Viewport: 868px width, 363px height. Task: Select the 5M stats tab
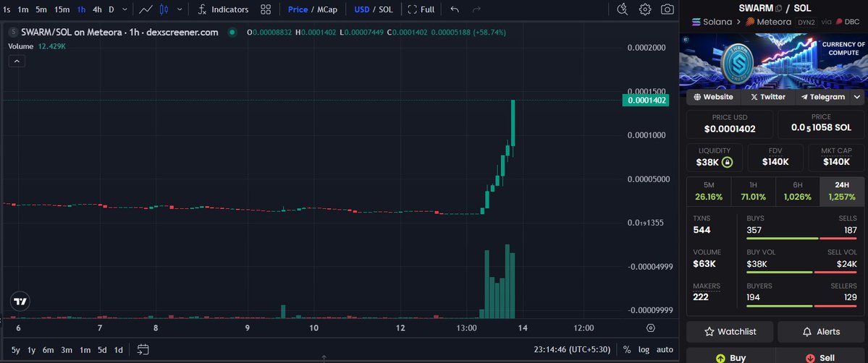click(709, 191)
